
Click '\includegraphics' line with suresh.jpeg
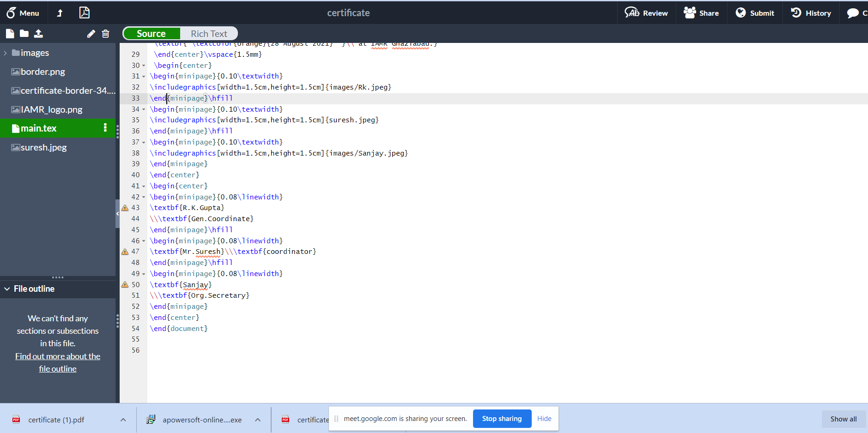coord(264,120)
